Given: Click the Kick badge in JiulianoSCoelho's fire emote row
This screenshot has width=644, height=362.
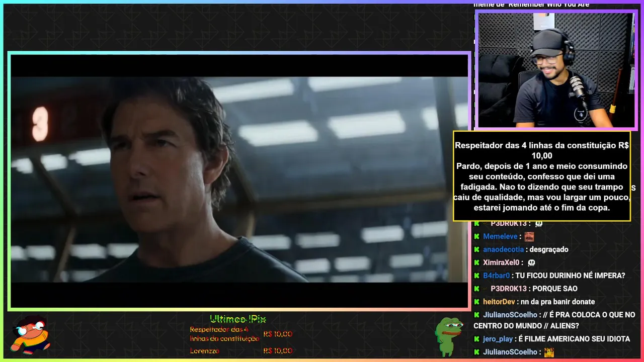Looking at the screenshot, I should (476, 352).
